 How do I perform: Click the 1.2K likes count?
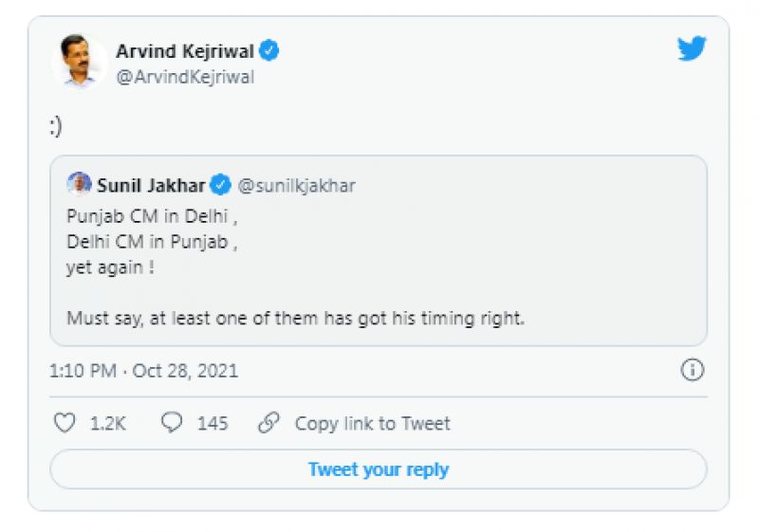(108, 424)
